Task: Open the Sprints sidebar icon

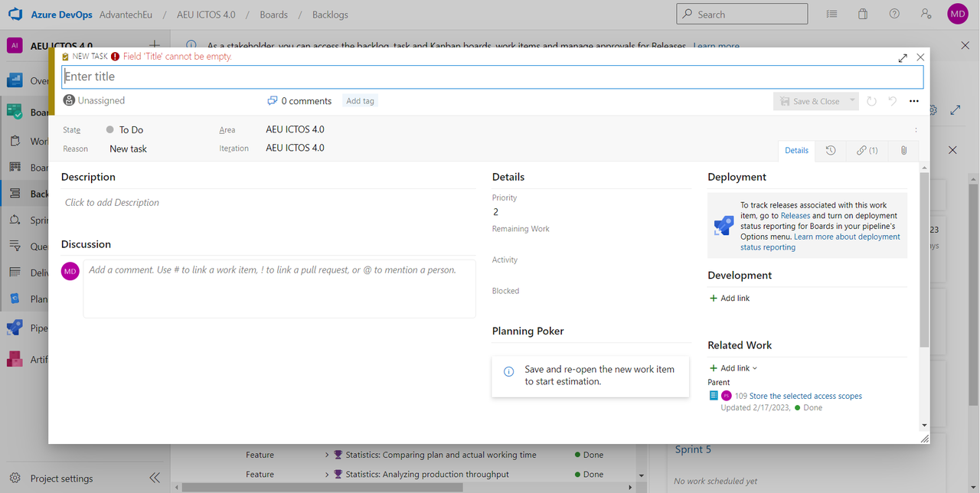Action: tap(15, 220)
